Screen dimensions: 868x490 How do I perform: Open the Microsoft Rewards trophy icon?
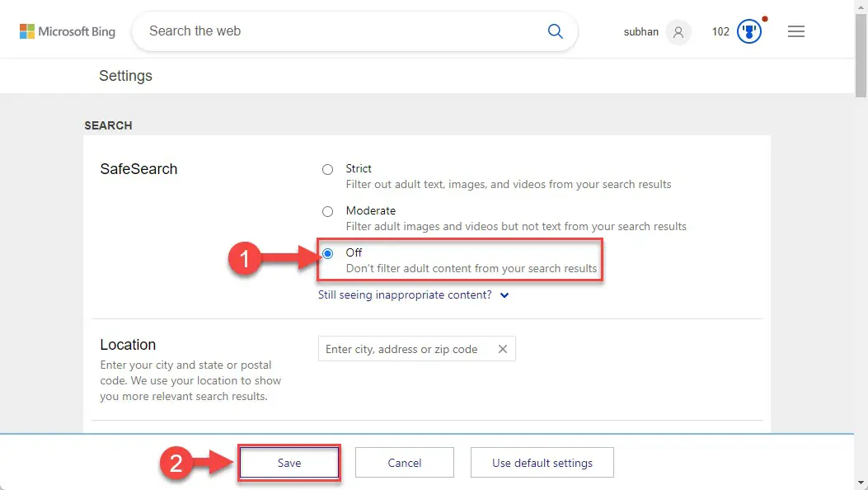click(748, 31)
